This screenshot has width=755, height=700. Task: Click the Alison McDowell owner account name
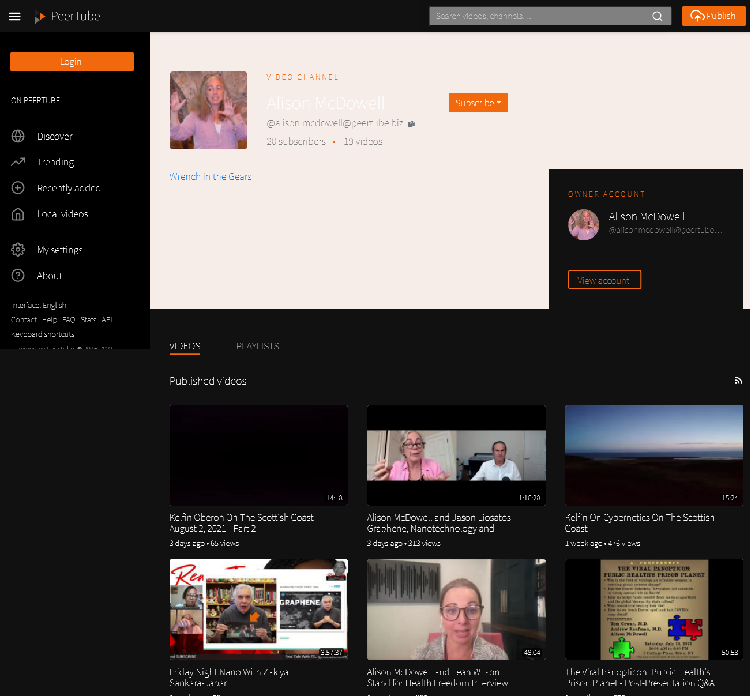[647, 216]
